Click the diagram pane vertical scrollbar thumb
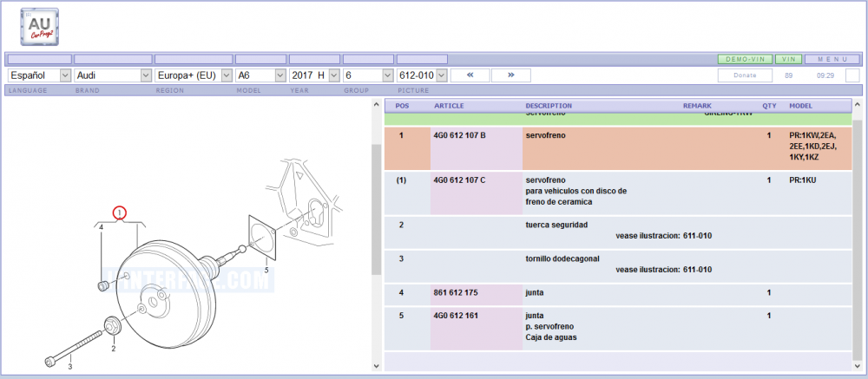 click(x=376, y=209)
